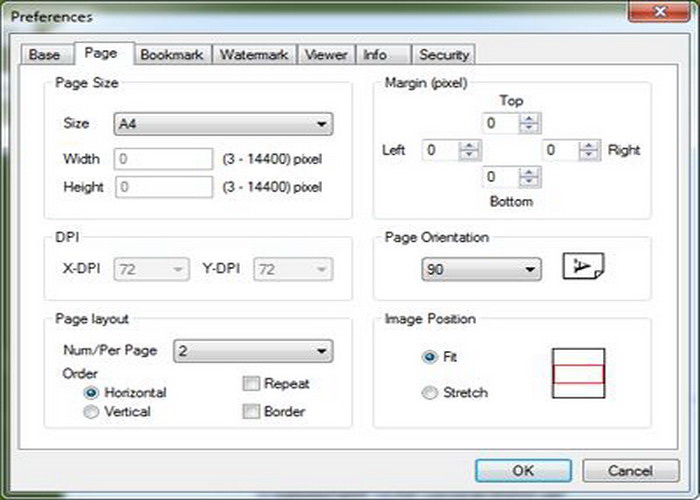700x500 pixels.
Task: Increase the Right margin value
Action: [589, 145]
